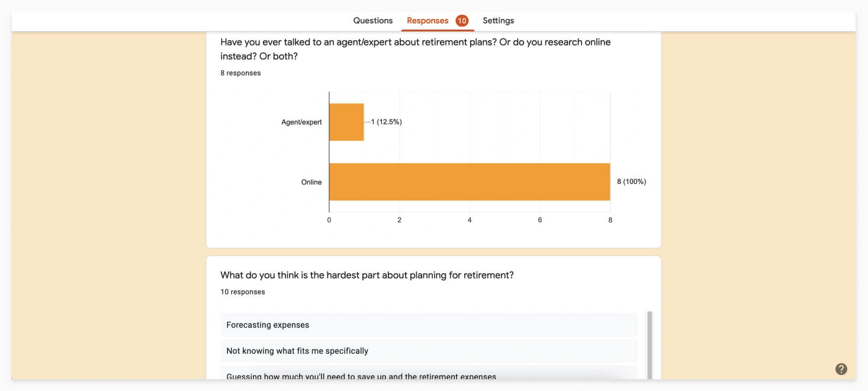The height and width of the screenshot is (391, 868).
Task: Select "Not knowing what fits me specifically" response
Action: [x=297, y=351]
